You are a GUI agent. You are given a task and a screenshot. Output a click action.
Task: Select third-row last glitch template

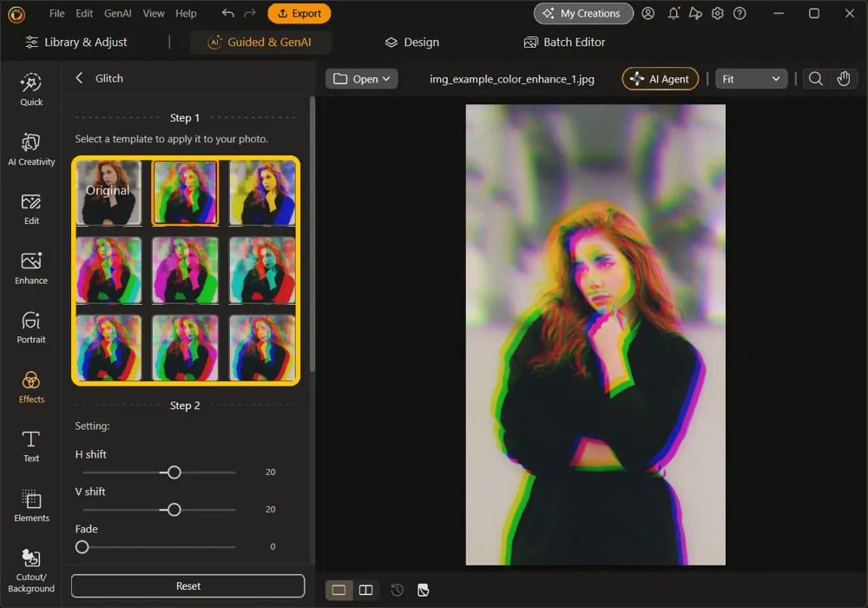(x=262, y=347)
